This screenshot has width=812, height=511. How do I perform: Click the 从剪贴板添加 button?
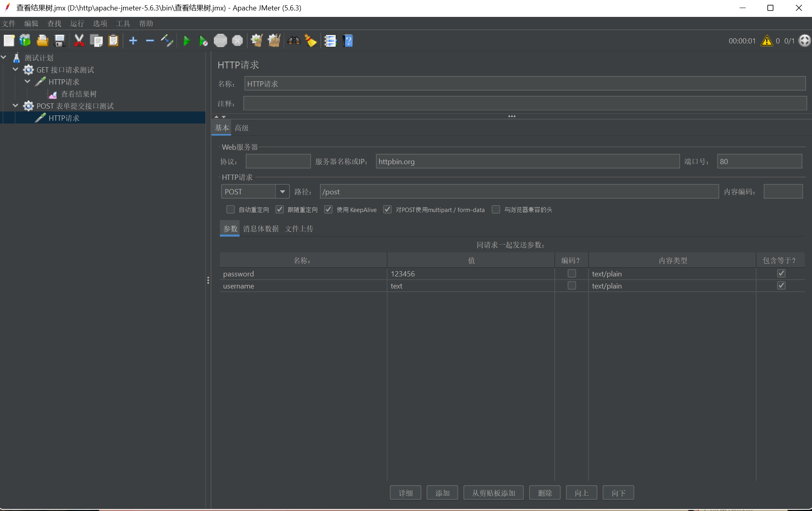493,492
